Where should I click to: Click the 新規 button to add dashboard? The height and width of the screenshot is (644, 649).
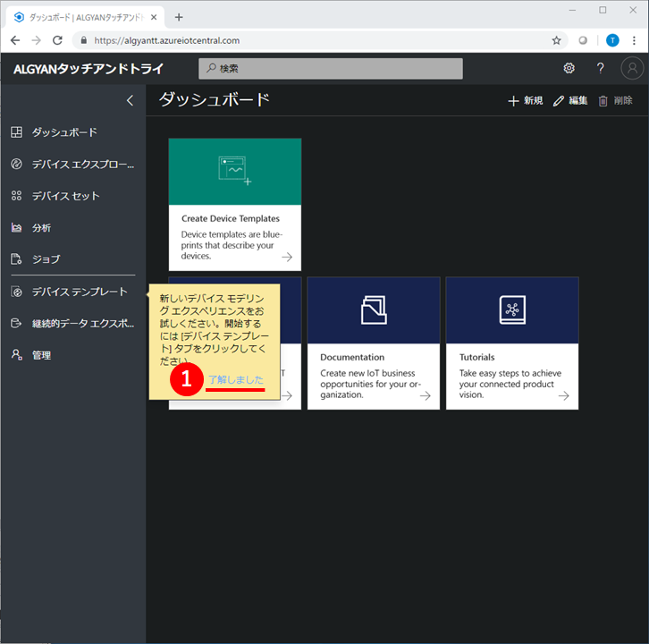(x=526, y=101)
